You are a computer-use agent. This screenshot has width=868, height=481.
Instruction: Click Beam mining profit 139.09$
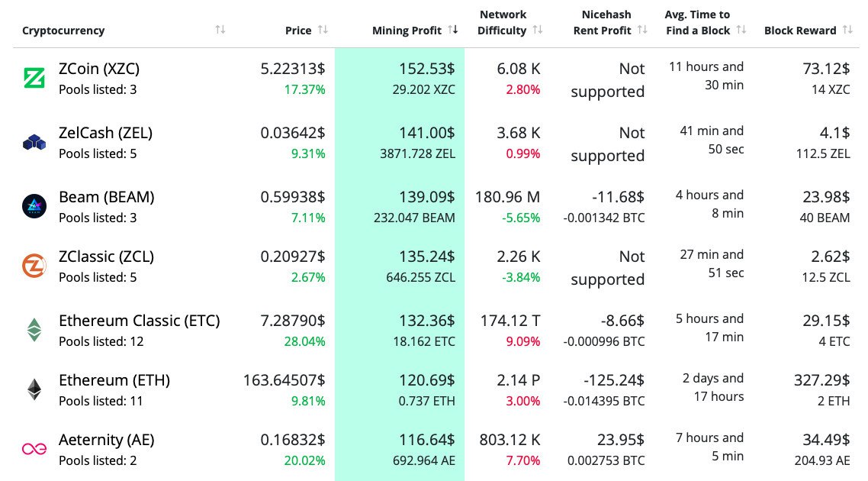click(427, 197)
